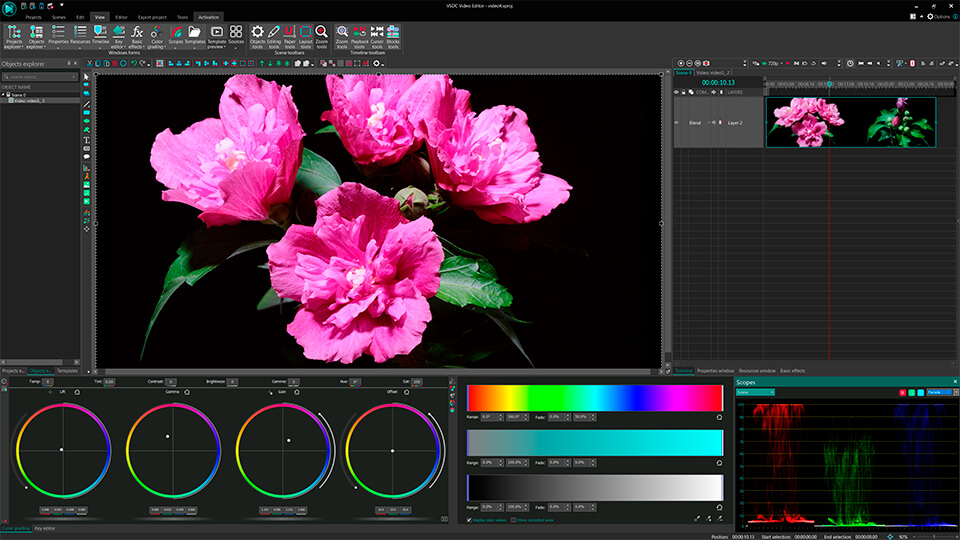Click the red record button in timeline toolbar
The image size is (960, 540).
(x=706, y=63)
